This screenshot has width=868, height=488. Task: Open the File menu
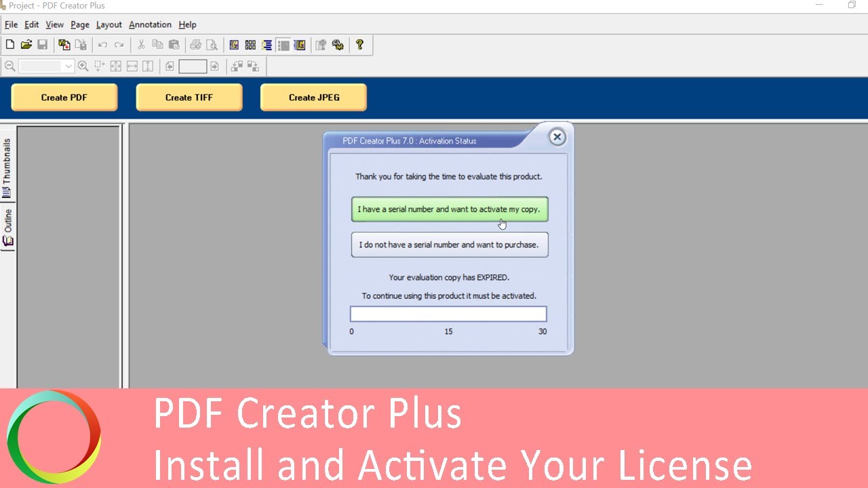coord(11,24)
